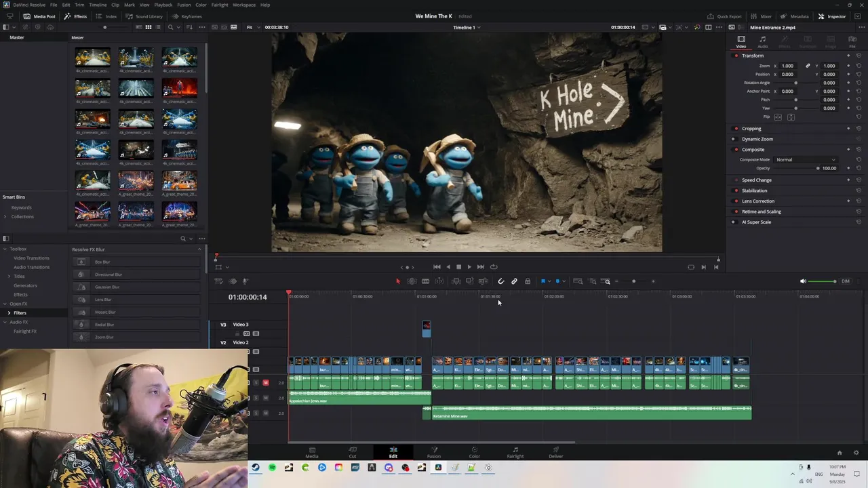Open the Fairlight menu in menu bar

coord(220,5)
